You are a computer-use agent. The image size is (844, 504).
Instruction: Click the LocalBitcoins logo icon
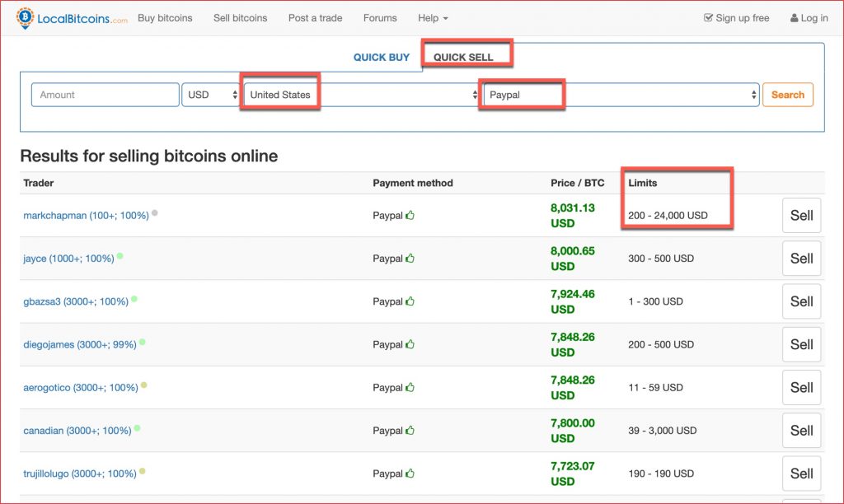[x=25, y=18]
